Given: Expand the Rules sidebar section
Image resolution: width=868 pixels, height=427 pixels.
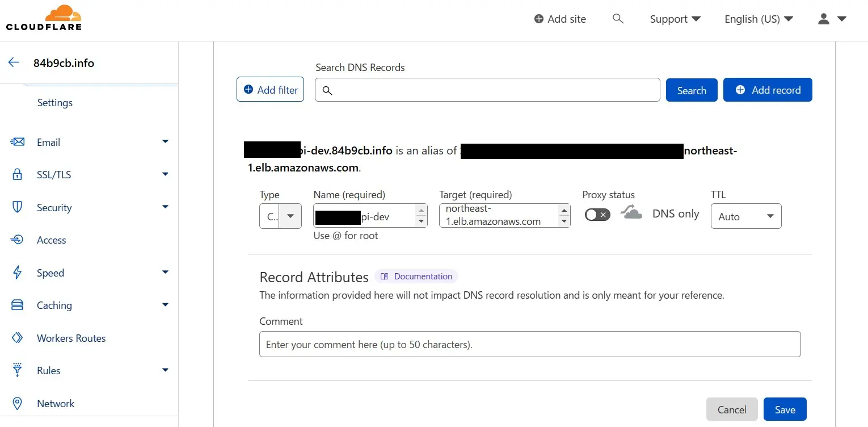Looking at the screenshot, I should (x=165, y=370).
